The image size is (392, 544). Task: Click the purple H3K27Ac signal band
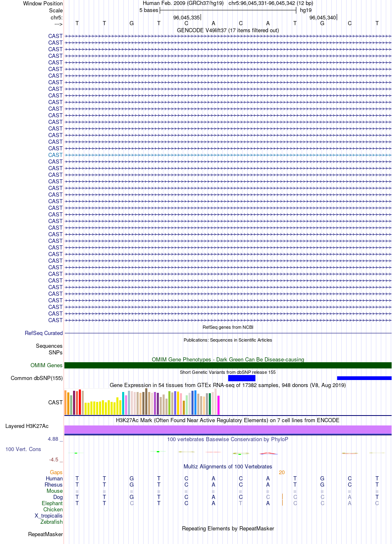click(x=228, y=430)
